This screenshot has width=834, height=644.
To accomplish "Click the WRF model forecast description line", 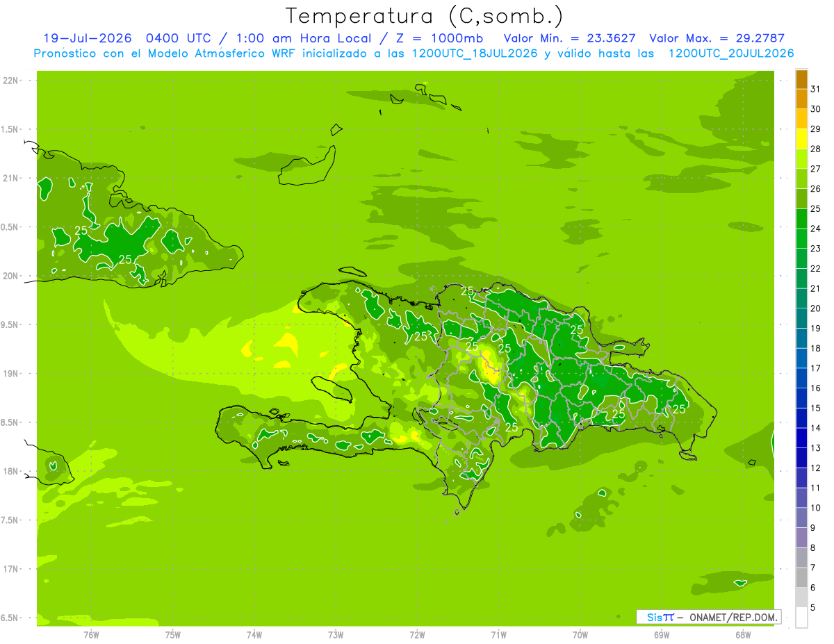I will [x=414, y=53].
